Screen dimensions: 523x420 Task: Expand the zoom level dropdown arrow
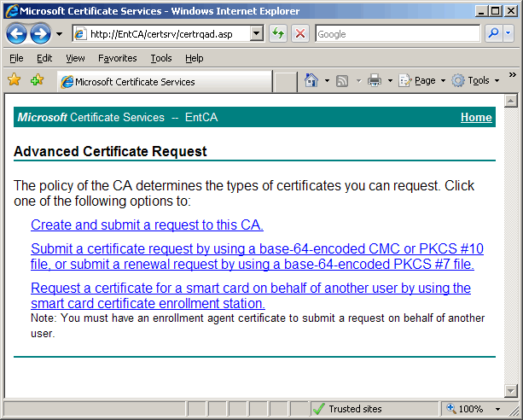(x=497, y=409)
